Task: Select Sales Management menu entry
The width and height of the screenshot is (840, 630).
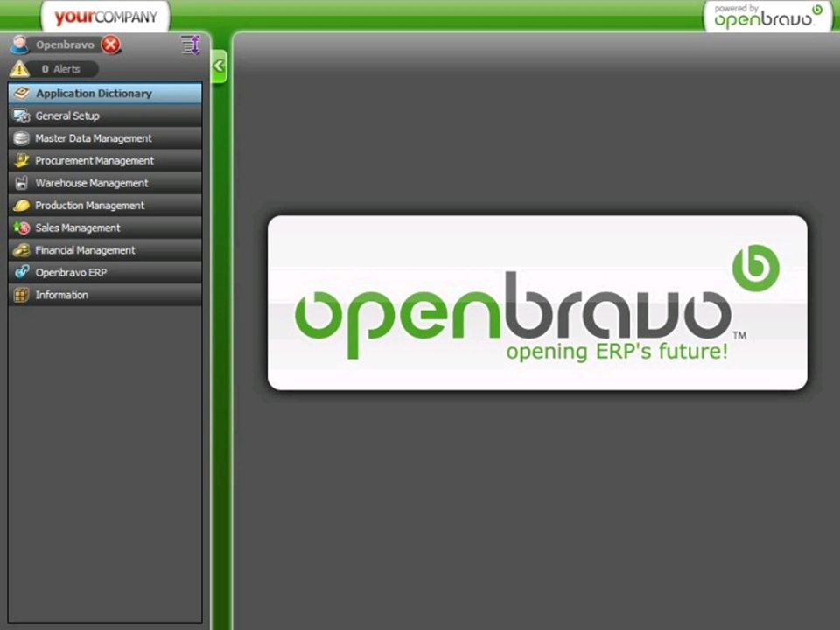Action: tap(105, 228)
